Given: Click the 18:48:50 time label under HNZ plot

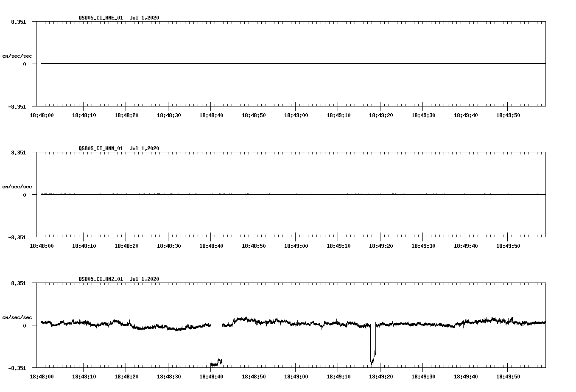Looking at the screenshot, I should [x=254, y=377].
